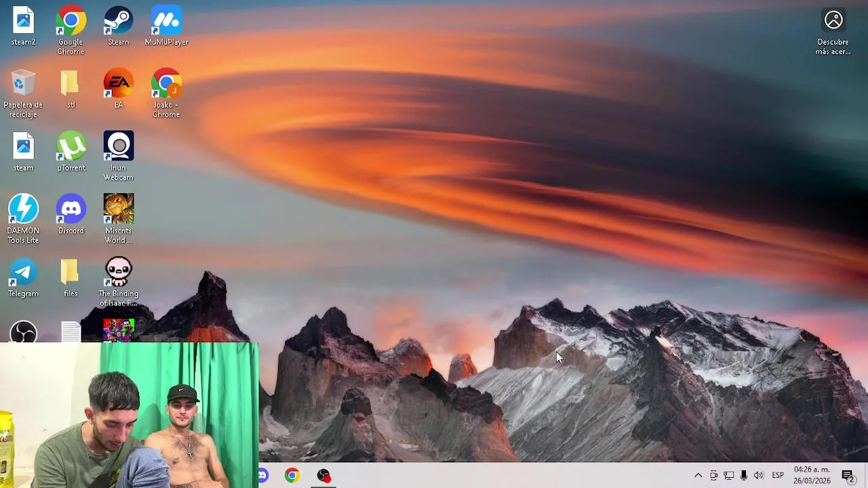Switch to OBS recording taskbar icon
Screen dimensions: 868x488
323,476
